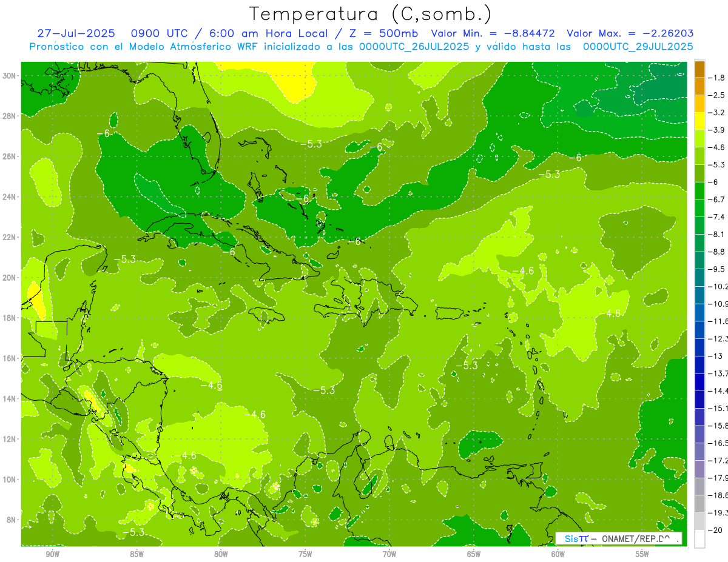Click the -6.7 colorbar tick label
Screen dimensions: 728x562
tap(718, 200)
